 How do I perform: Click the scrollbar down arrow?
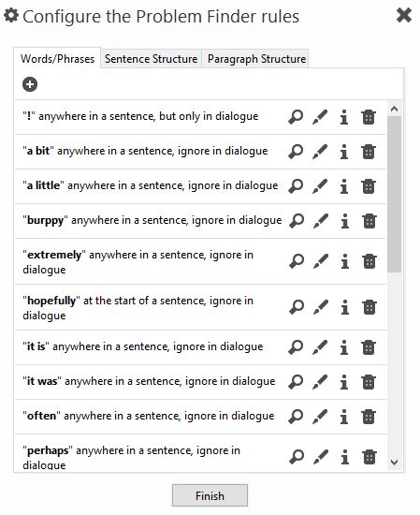pos(395,463)
